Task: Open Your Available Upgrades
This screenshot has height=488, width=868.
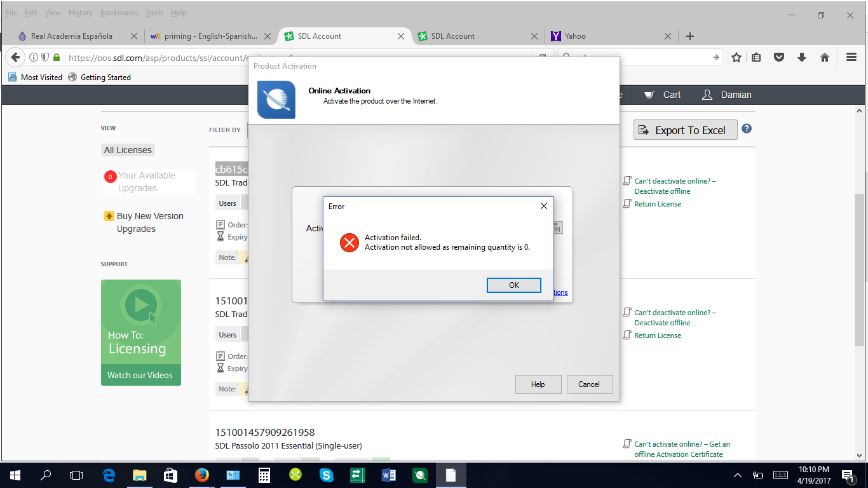Action: click(147, 182)
